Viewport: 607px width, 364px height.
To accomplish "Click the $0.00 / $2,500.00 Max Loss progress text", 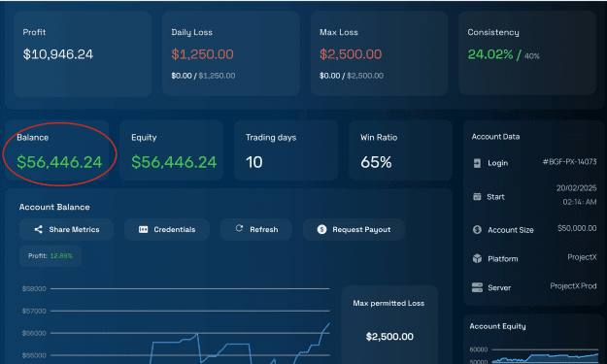I will tap(352, 76).
